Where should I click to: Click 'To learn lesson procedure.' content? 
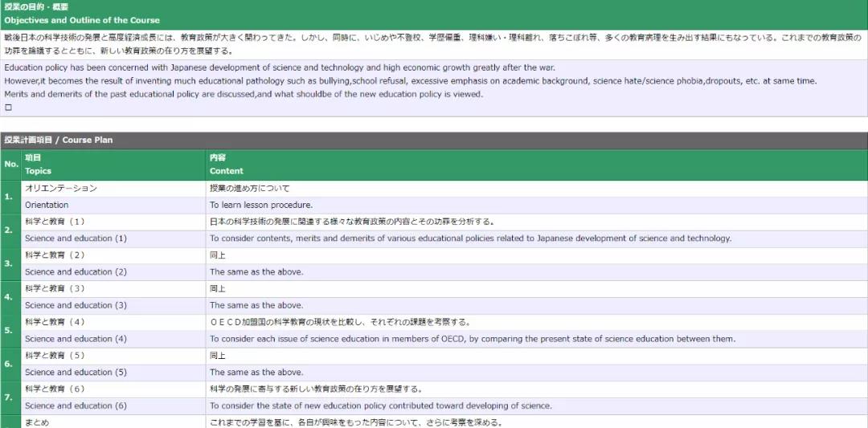point(536,205)
